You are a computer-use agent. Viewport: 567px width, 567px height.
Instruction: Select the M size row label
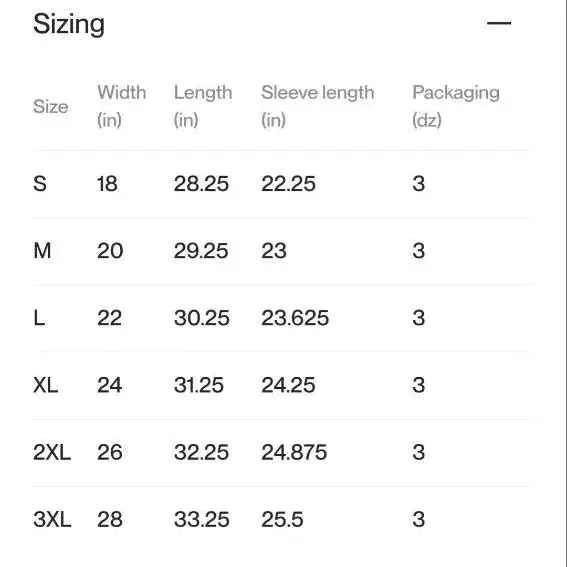coord(42,251)
